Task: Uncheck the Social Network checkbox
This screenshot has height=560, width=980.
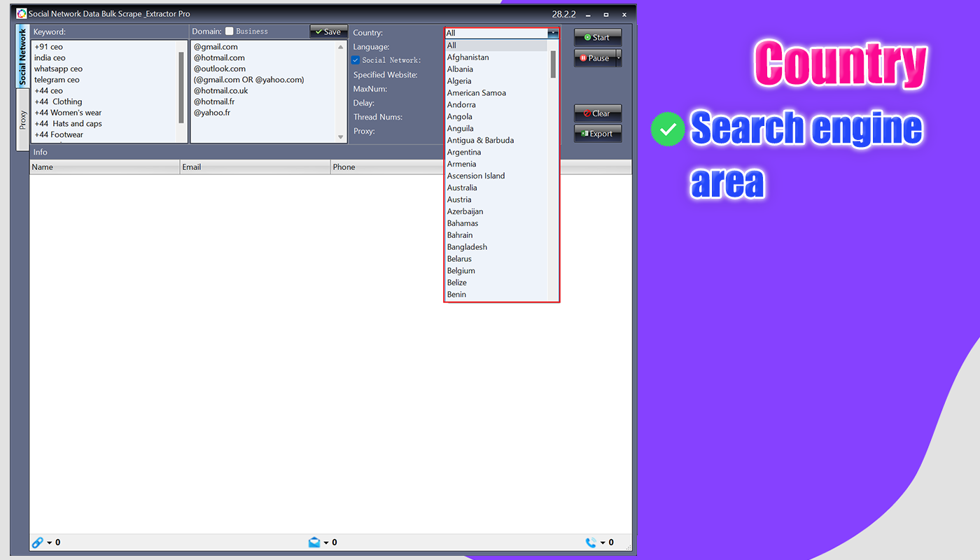Action: [x=356, y=61]
